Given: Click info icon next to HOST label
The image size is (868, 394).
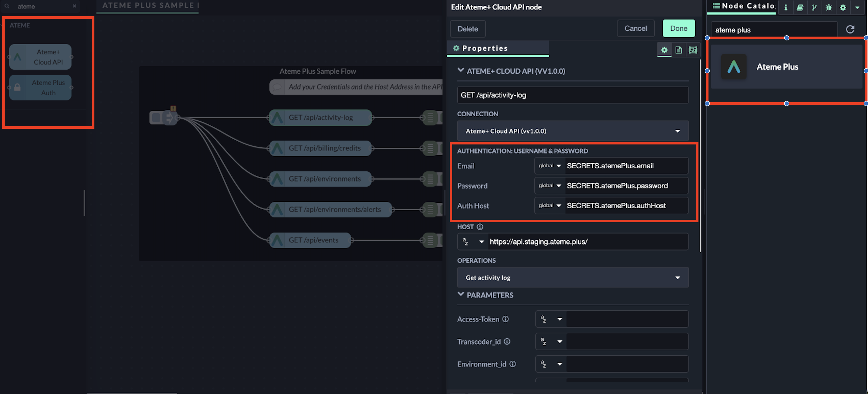Looking at the screenshot, I should (480, 227).
